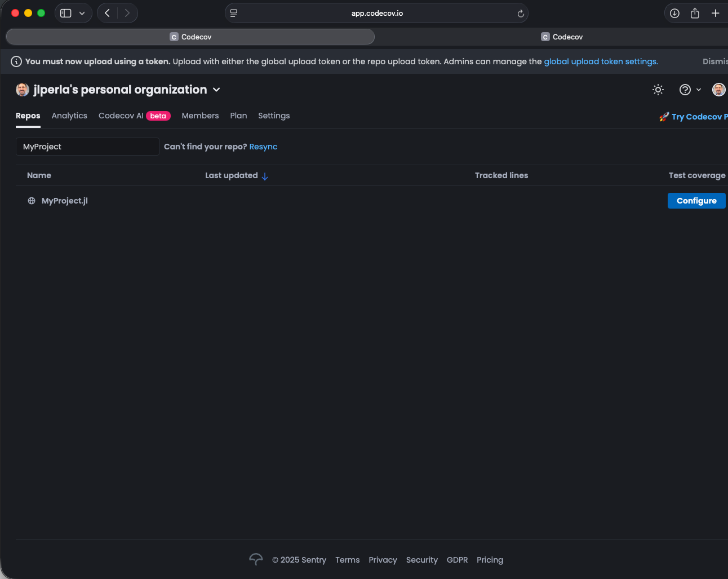Screen dimensions: 728x579
Task: Expand the jlperla's personal organization dropdown
Action: (x=216, y=90)
